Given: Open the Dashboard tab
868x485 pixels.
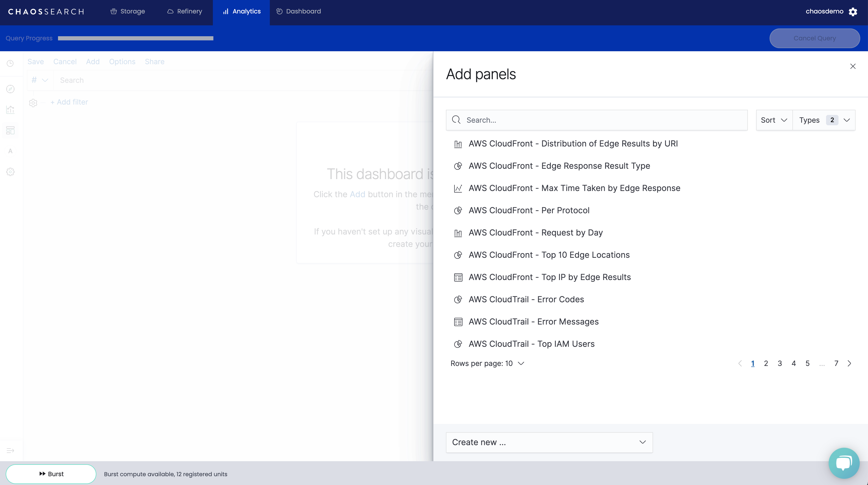Looking at the screenshot, I should [x=299, y=11].
